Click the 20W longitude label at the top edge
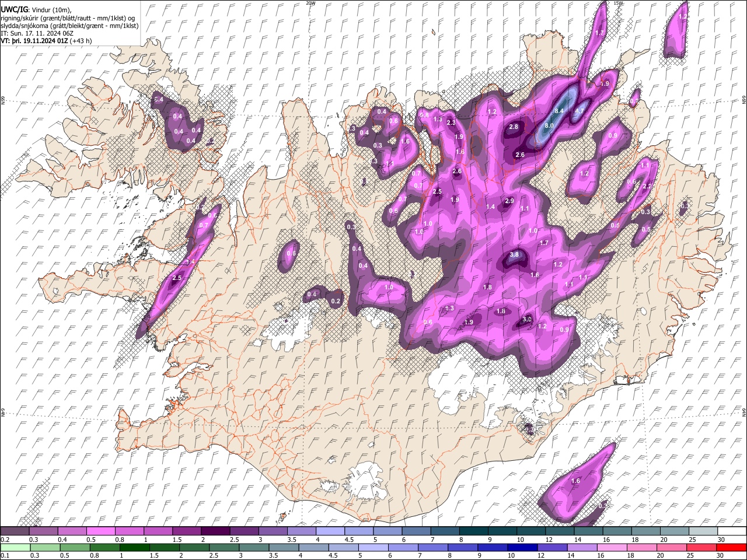This screenshot has height=560, width=747. point(310,3)
